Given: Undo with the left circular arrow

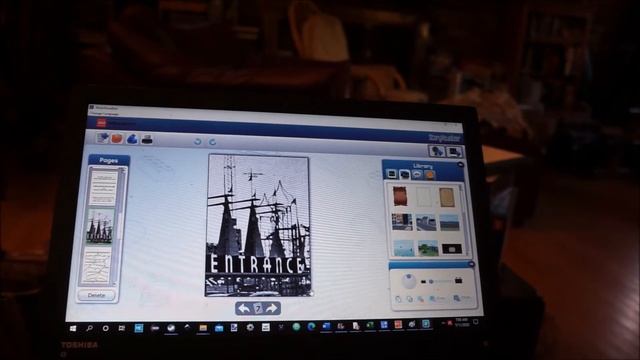Looking at the screenshot, I should tap(198, 142).
